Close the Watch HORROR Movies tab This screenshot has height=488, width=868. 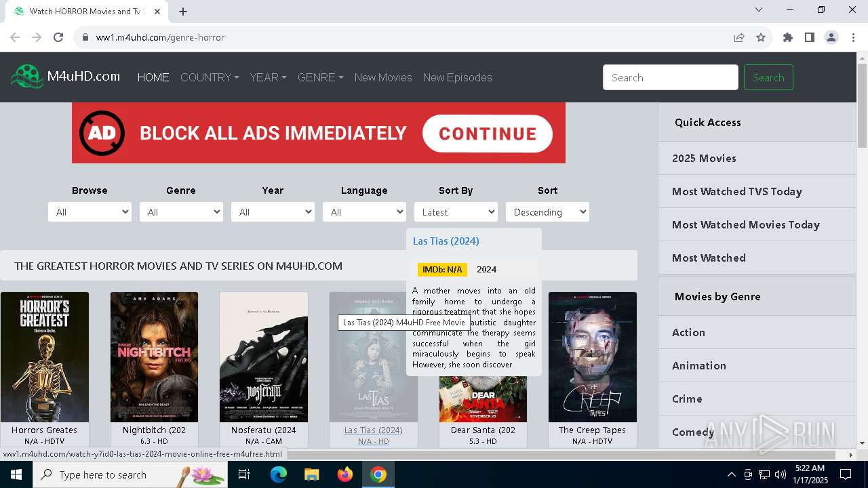point(157,12)
